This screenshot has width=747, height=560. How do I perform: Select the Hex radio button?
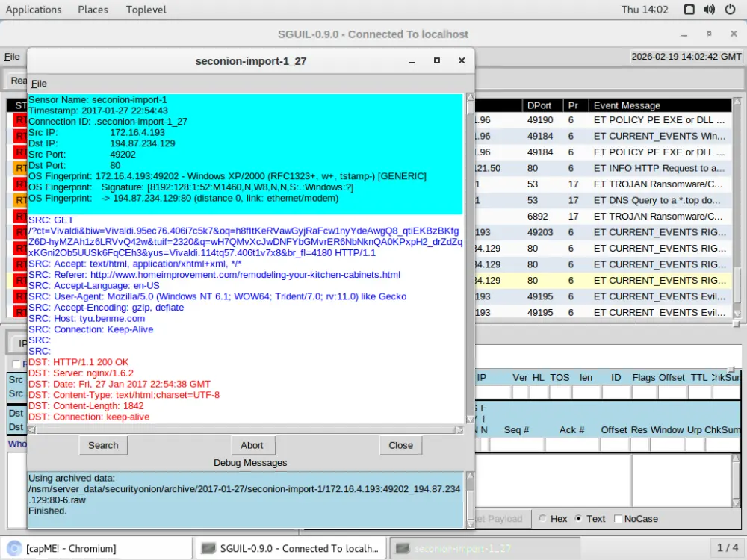(542, 519)
